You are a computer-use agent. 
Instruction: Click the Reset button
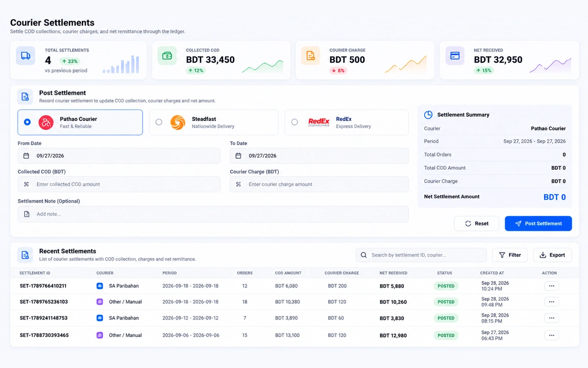click(x=476, y=223)
